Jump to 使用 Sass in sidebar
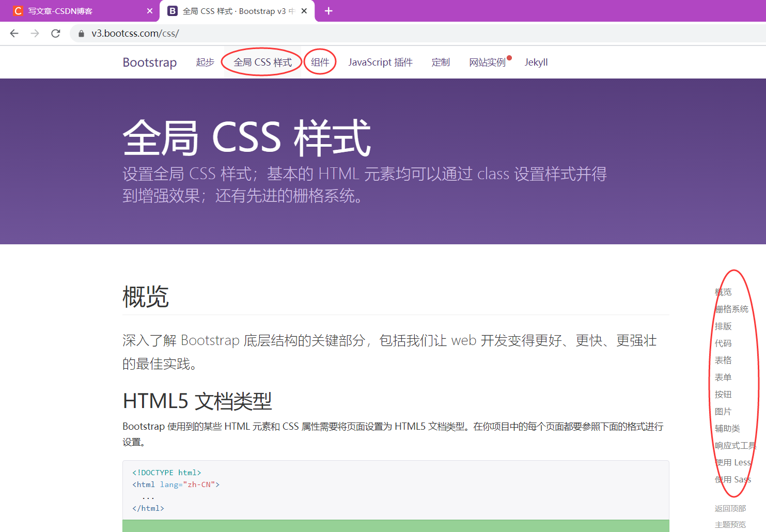Screen dimensions: 766x532 (x=733, y=479)
